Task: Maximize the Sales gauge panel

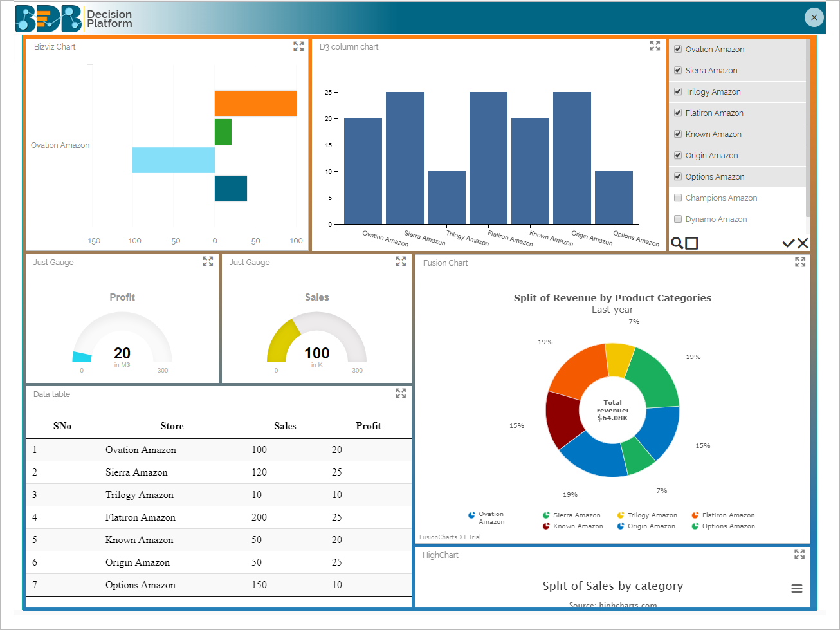Action: coord(401,261)
